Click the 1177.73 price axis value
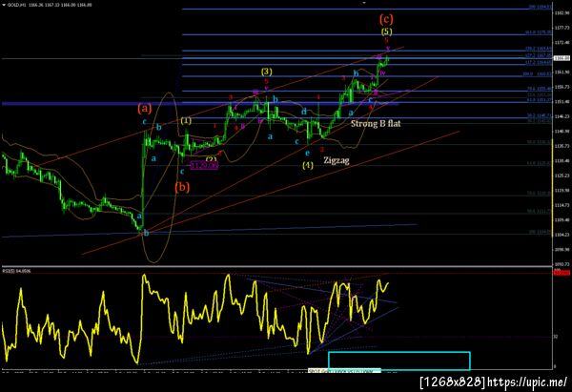Image resolution: width=572 pixels, height=392 pixels. pyautogui.click(x=563, y=28)
